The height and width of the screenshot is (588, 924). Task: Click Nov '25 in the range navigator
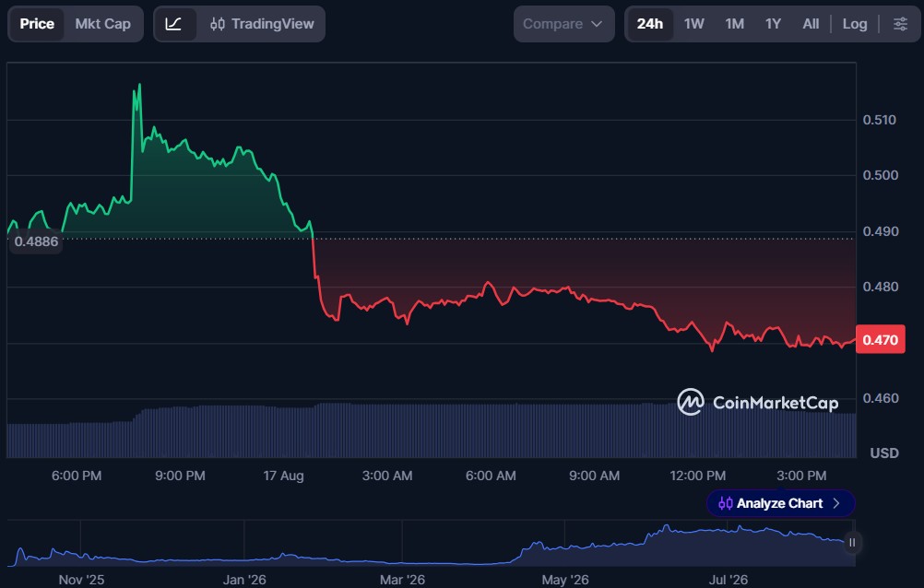[81, 580]
